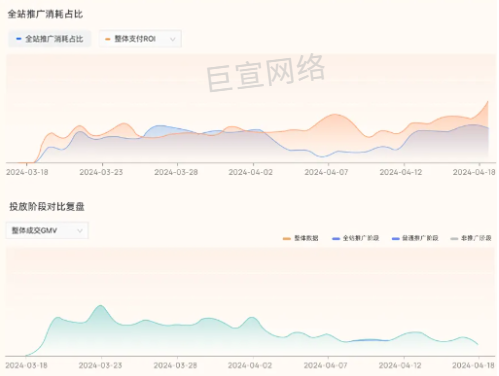499x376 pixels.
Task: Click the chevron arrow in 整体支付ROI selector
Action: (x=173, y=39)
